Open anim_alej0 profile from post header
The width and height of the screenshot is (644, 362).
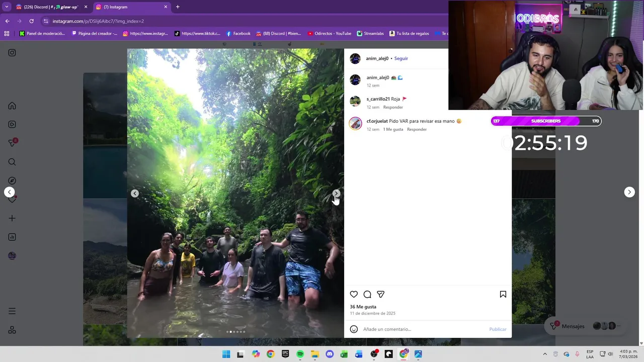tap(377, 58)
